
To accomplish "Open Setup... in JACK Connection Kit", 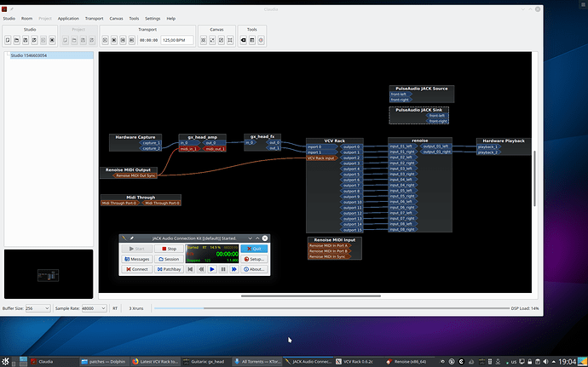I will tap(254, 259).
